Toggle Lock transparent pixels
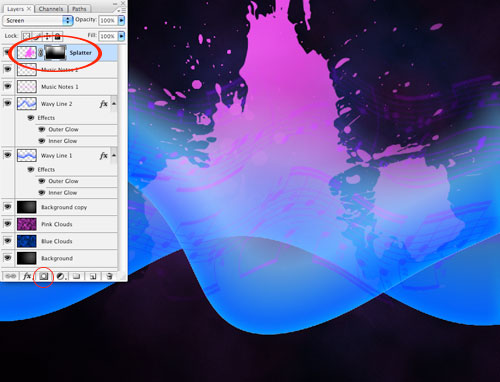The height and width of the screenshot is (382, 500). click(26, 36)
